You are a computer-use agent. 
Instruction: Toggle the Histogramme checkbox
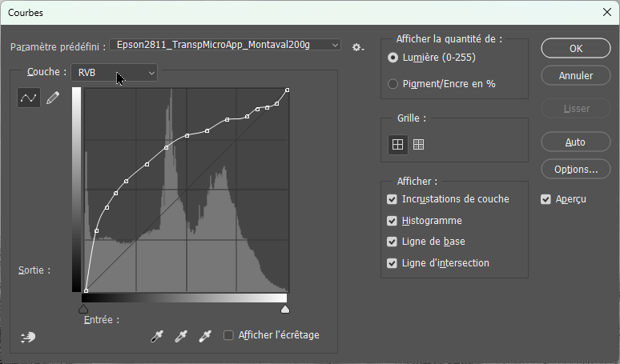(392, 221)
